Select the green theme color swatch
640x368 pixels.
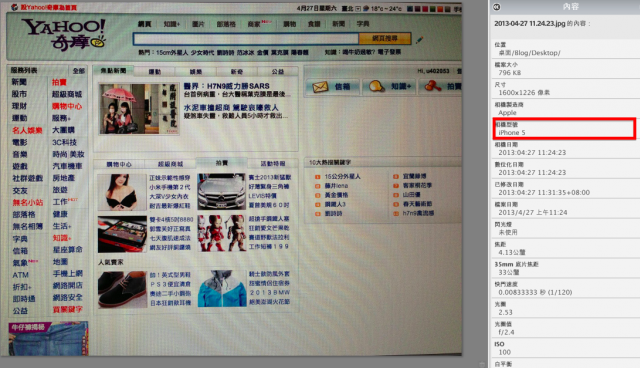[x=433, y=9]
